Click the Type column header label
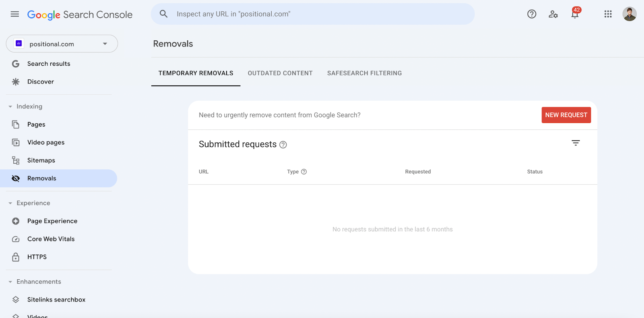Image resolution: width=644 pixels, height=318 pixels. coord(293,172)
